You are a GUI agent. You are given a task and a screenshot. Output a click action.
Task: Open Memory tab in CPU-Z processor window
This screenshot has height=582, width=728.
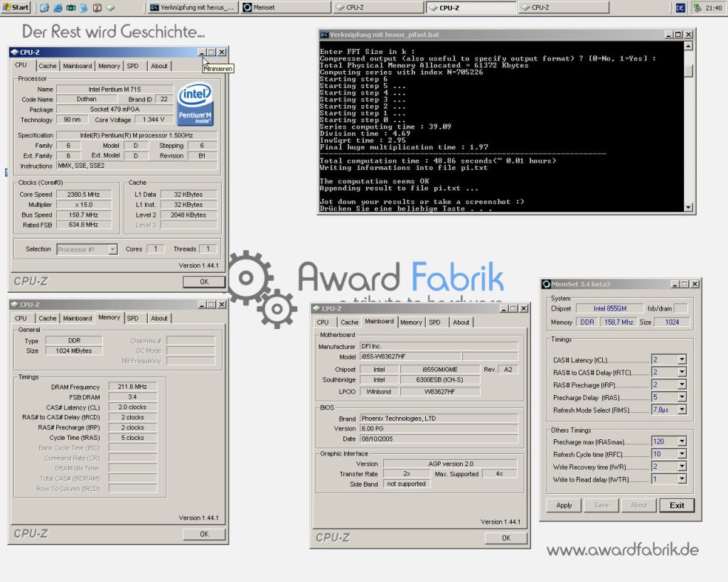click(109, 66)
